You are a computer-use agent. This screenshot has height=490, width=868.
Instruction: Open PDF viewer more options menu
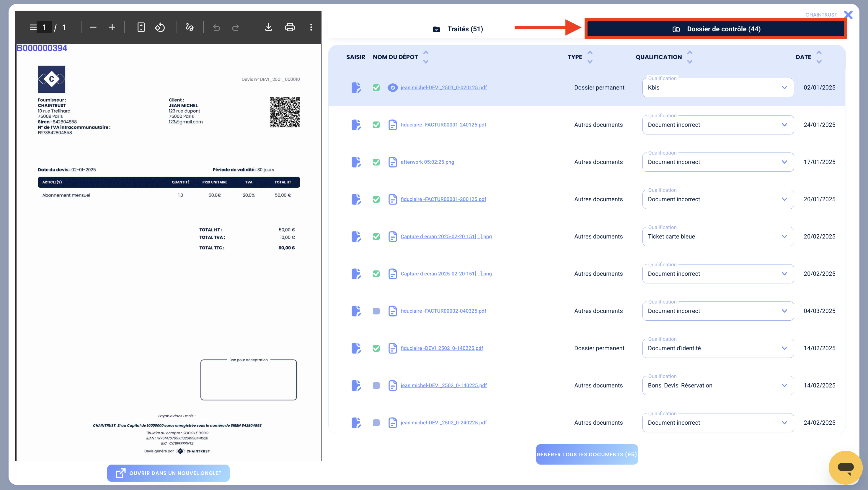pyautogui.click(x=311, y=27)
